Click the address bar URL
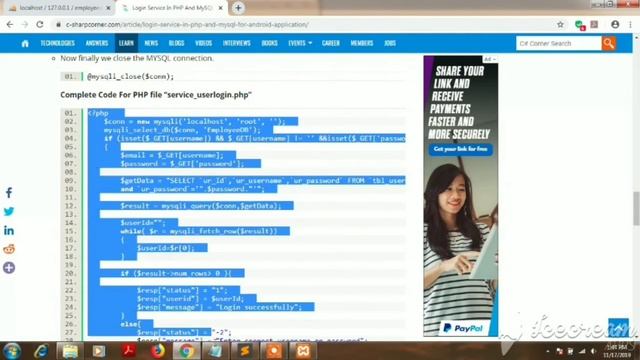The height and width of the screenshot is (360, 640). click(x=187, y=24)
